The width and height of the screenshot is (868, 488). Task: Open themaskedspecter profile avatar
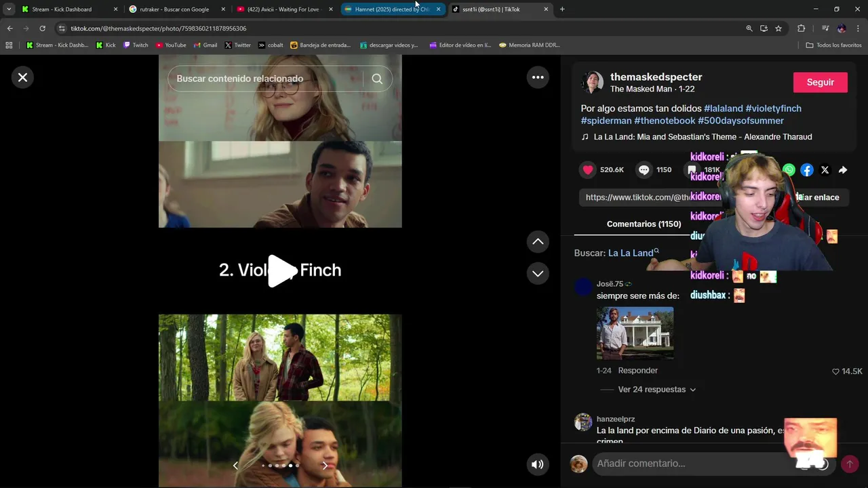click(592, 82)
